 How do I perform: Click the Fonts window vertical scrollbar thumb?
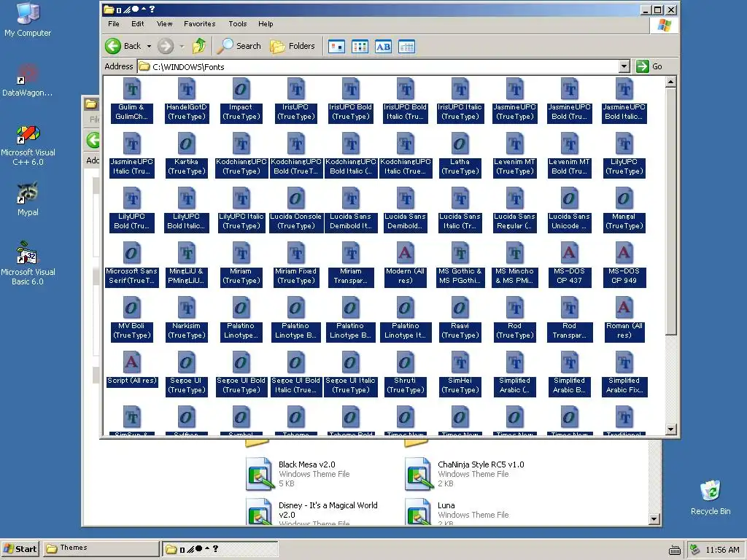pos(670,211)
